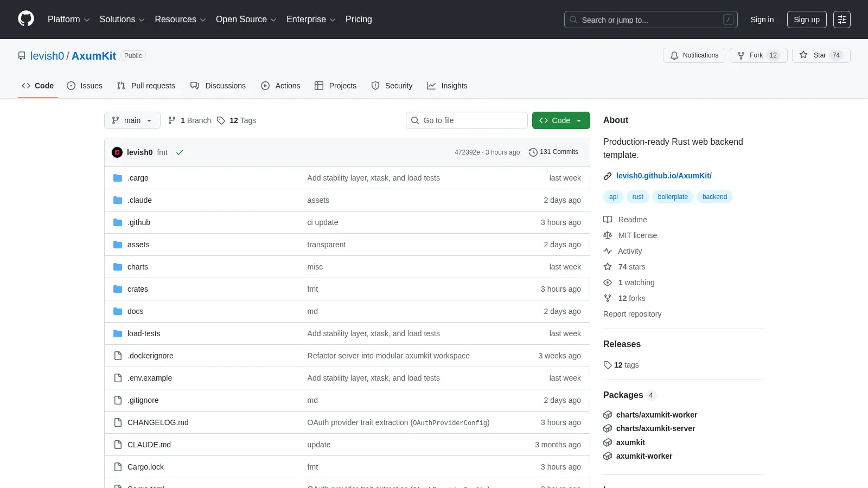Viewport: 868px width, 488px height.
Task: Star the repository with Star button
Action: [821, 55]
